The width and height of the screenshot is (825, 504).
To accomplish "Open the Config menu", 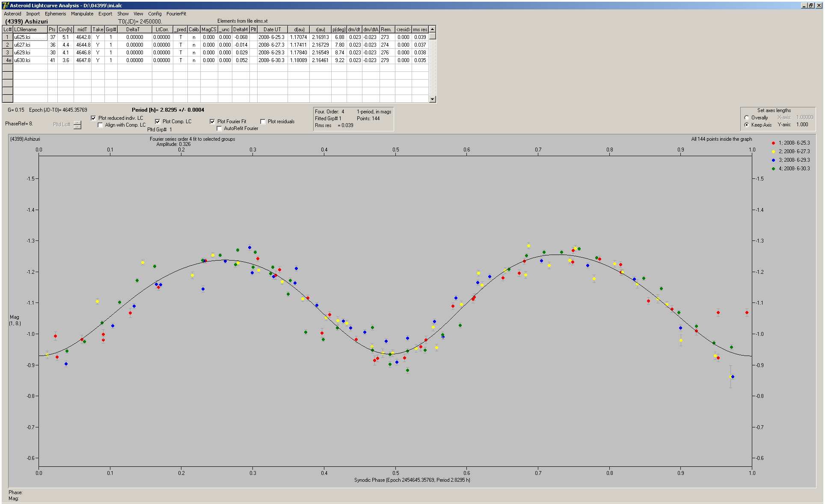I will click(x=155, y=14).
